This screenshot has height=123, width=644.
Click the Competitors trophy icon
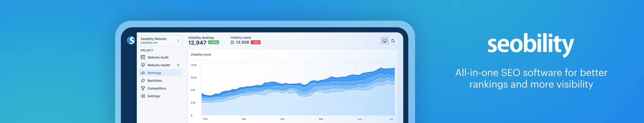(143, 88)
